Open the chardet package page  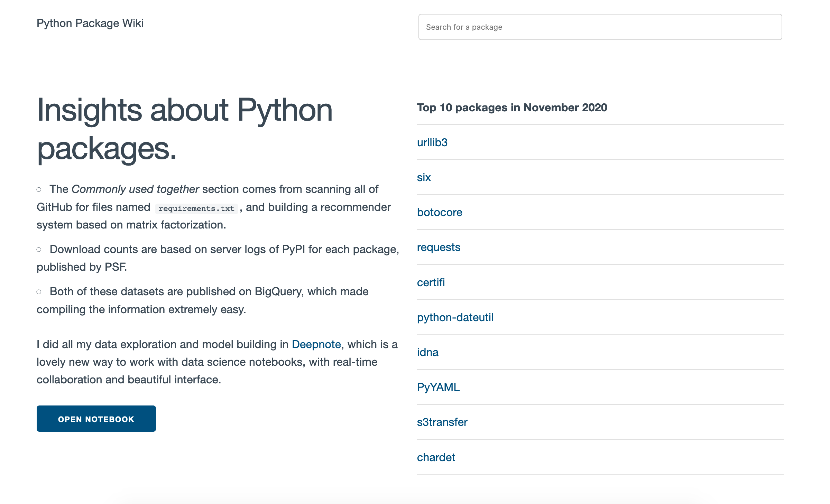(436, 457)
